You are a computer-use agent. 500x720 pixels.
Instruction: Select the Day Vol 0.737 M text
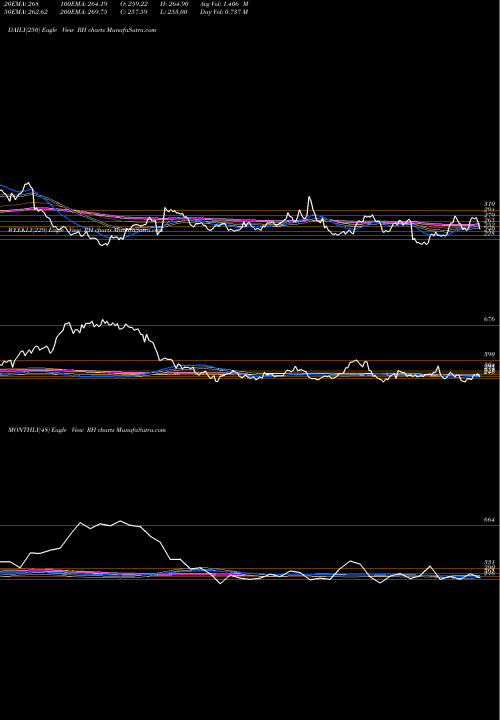(225, 12)
